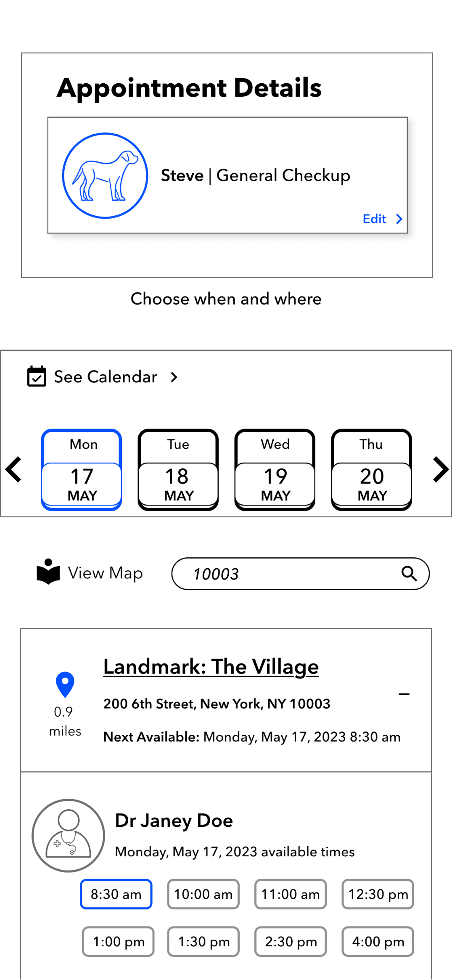Click the magnifier icon in the zip search
The width and height of the screenshot is (452, 980).
coord(408,573)
